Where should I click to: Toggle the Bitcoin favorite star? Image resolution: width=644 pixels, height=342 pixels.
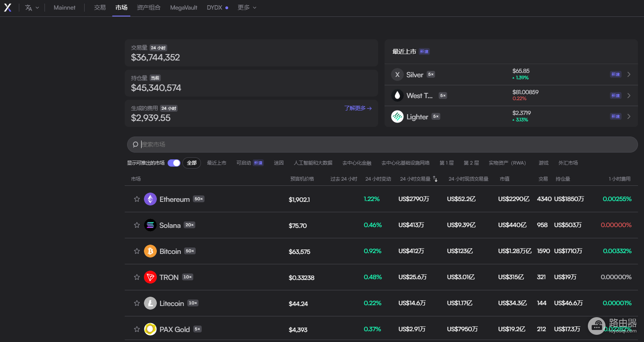point(137,251)
